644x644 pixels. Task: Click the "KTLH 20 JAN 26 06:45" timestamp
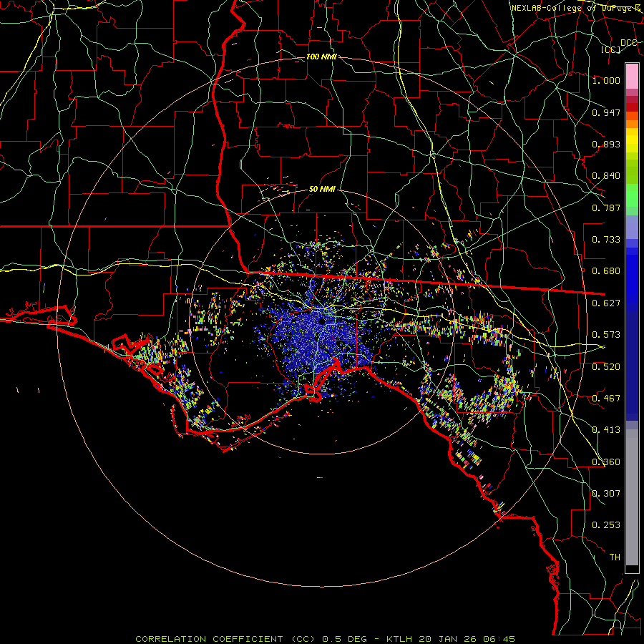tap(451, 639)
